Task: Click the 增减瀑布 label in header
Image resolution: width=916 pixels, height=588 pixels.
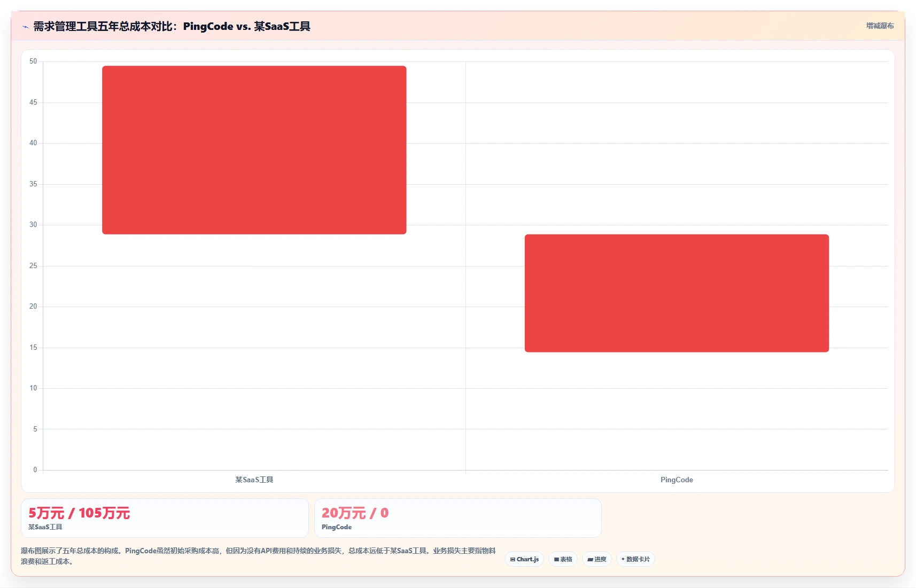Action: pyautogui.click(x=880, y=26)
